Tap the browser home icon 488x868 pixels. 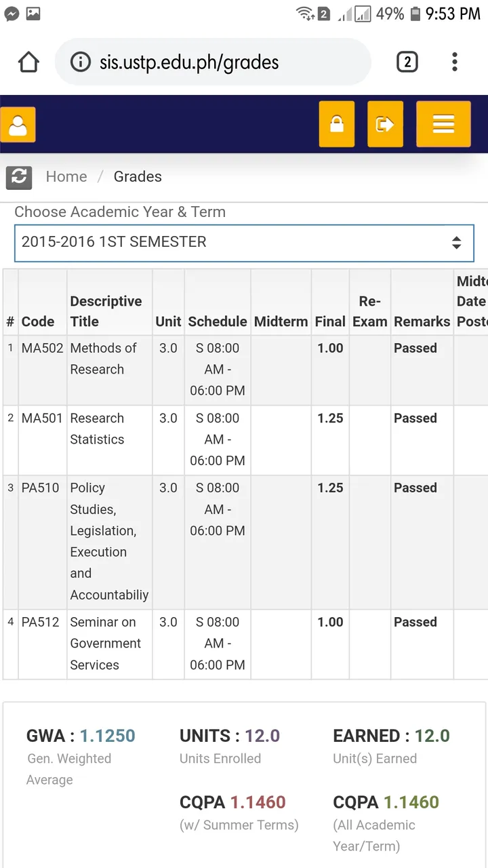coord(28,62)
